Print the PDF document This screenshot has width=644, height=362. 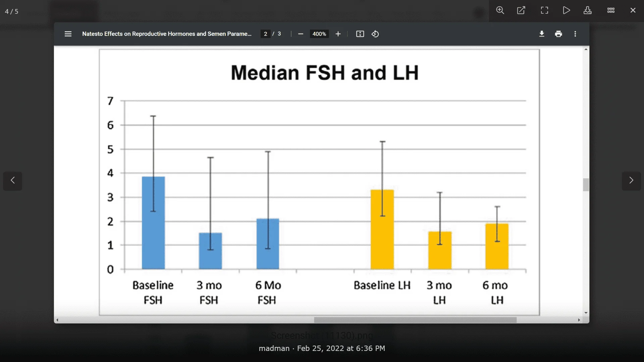(558, 34)
